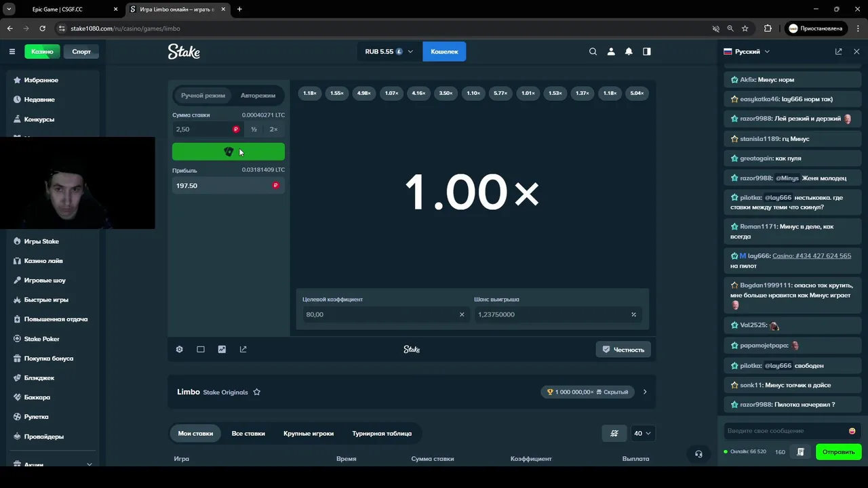This screenshot has height=488, width=868.
Task: Select the Мои ставки tab
Action: coord(195,433)
